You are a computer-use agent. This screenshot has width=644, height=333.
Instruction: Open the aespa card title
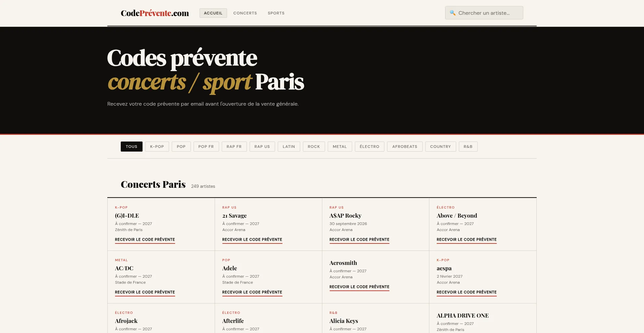[444, 268]
